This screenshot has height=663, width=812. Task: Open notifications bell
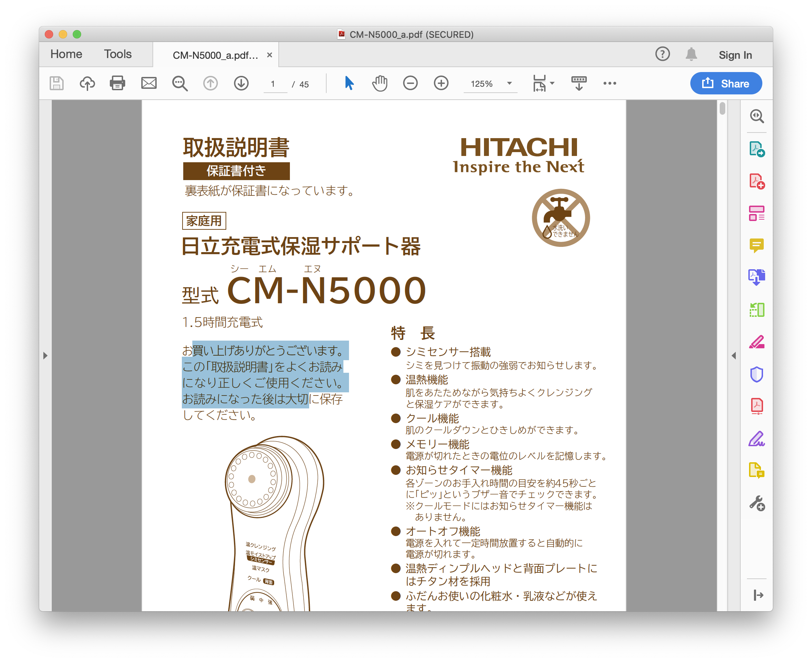(691, 54)
